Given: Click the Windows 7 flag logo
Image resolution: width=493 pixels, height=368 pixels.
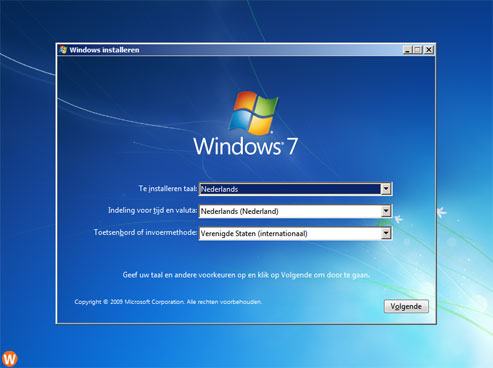Looking at the screenshot, I should pos(254,113).
